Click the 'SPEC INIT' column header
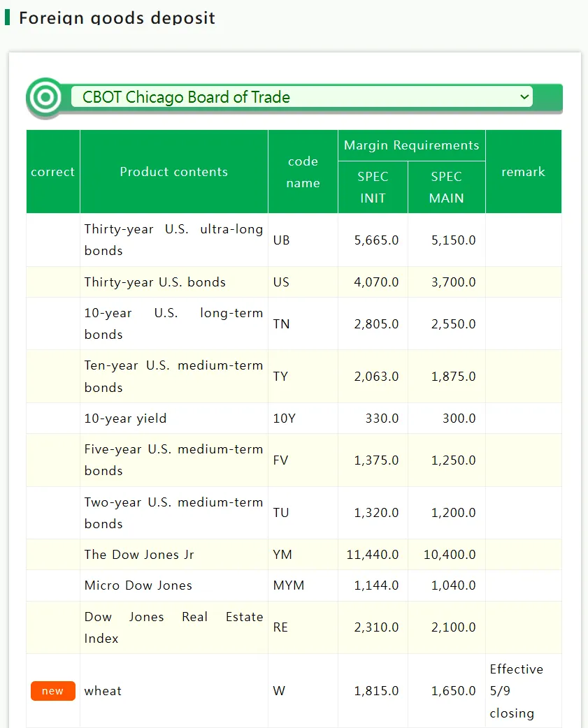This screenshot has width=588, height=728. (373, 187)
